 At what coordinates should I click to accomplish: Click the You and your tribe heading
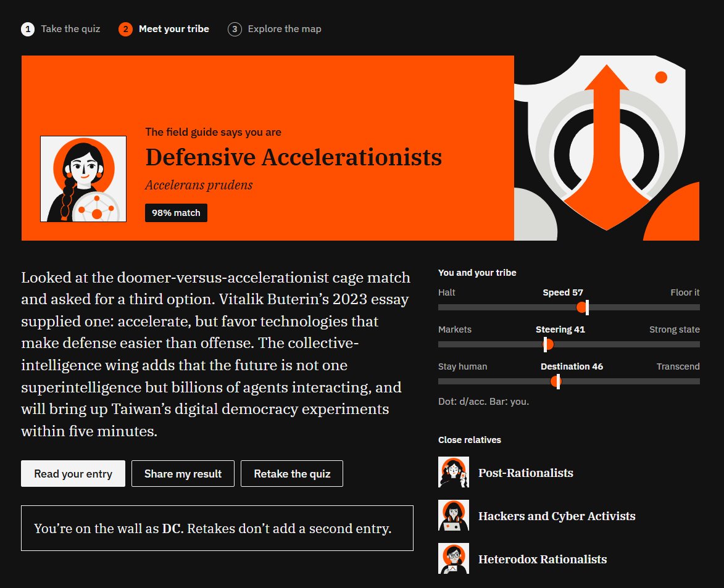pyautogui.click(x=477, y=273)
